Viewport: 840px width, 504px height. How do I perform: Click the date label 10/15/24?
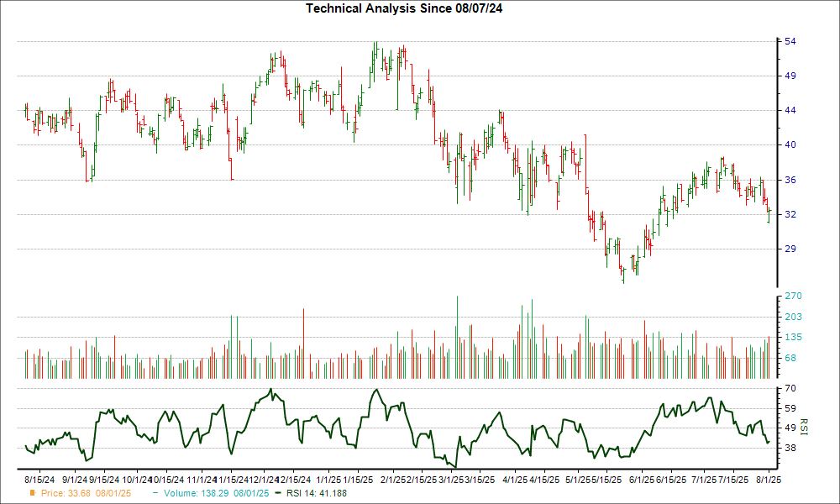tap(168, 480)
